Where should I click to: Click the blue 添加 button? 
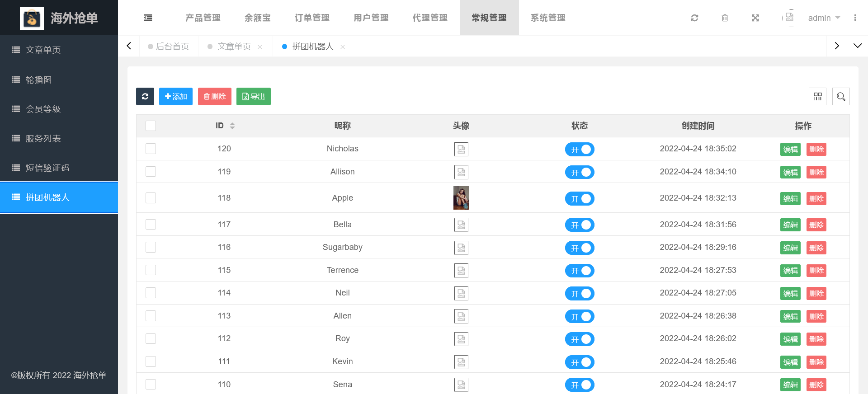tap(176, 96)
